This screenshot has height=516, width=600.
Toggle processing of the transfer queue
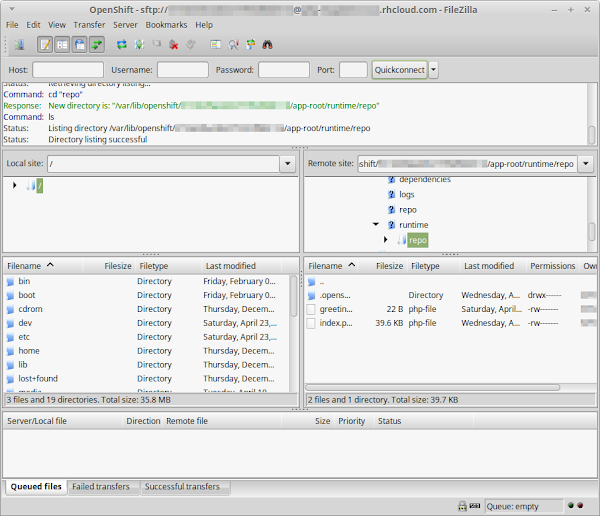coord(139,45)
